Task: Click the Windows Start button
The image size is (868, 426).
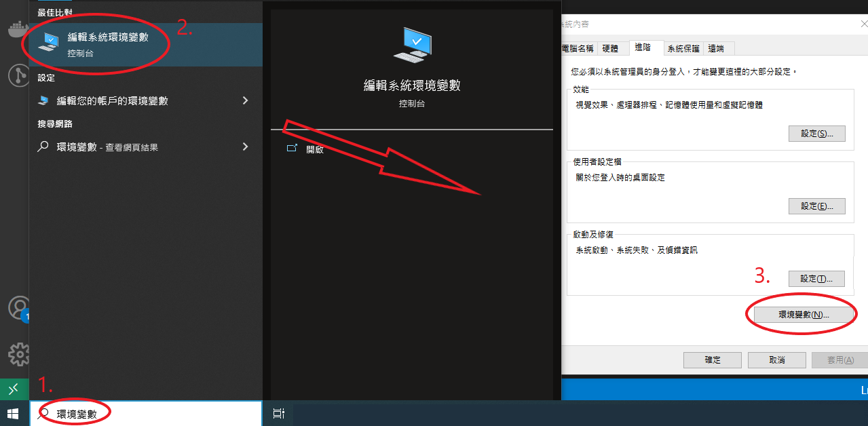Action: [x=13, y=412]
